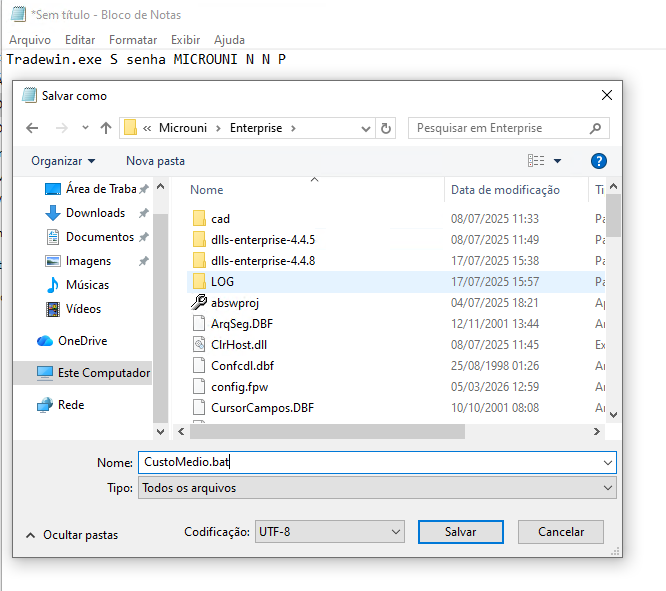The image size is (666, 591).
Task: Open the help question mark icon
Action: [599, 161]
